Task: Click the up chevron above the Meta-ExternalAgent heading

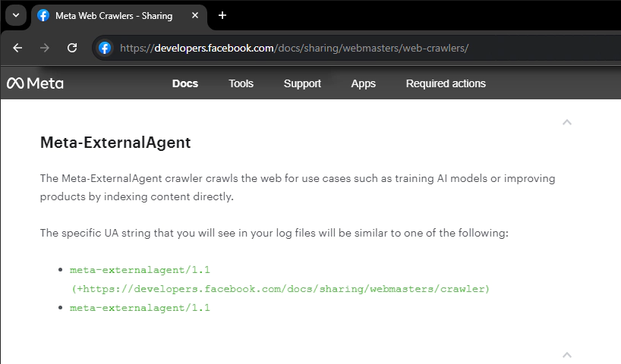Action: tap(566, 122)
